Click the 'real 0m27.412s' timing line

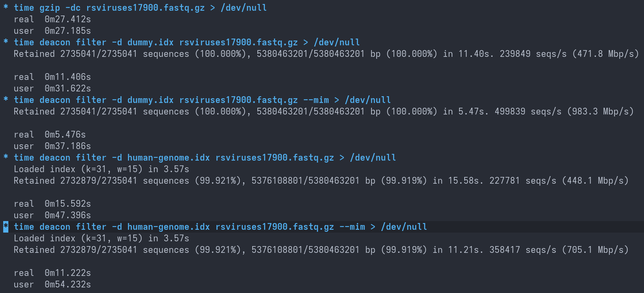tap(52, 19)
